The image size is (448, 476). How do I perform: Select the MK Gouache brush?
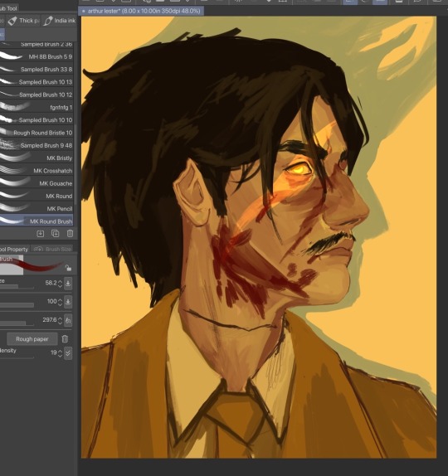(37, 183)
